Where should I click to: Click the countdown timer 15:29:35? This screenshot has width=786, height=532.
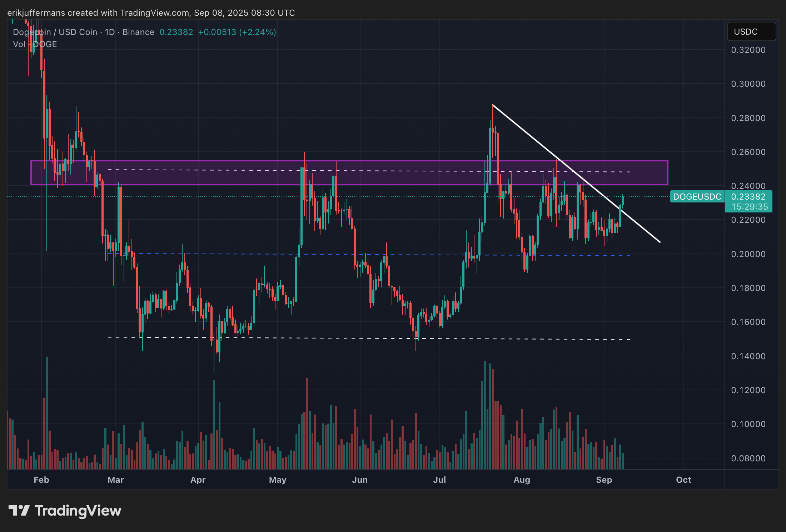tap(749, 207)
